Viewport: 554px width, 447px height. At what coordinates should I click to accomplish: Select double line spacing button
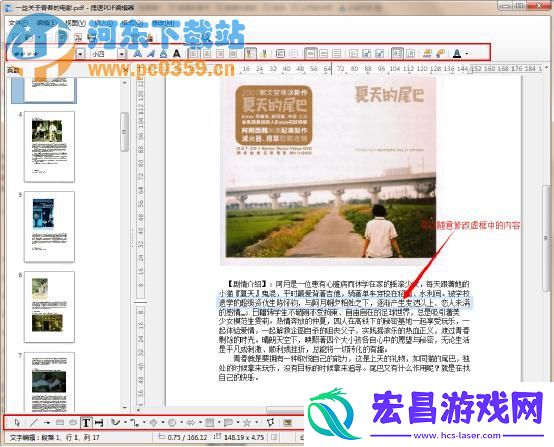(x=337, y=54)
